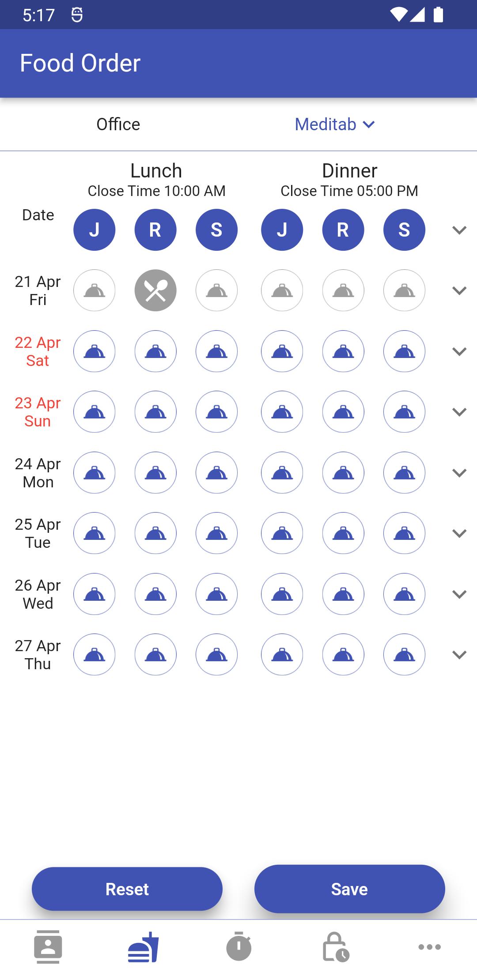This screenshot has height=980, width=477.
Task: Tap the Lunch R column header circle
Action: pyautogui.click(x=155, y=230)
